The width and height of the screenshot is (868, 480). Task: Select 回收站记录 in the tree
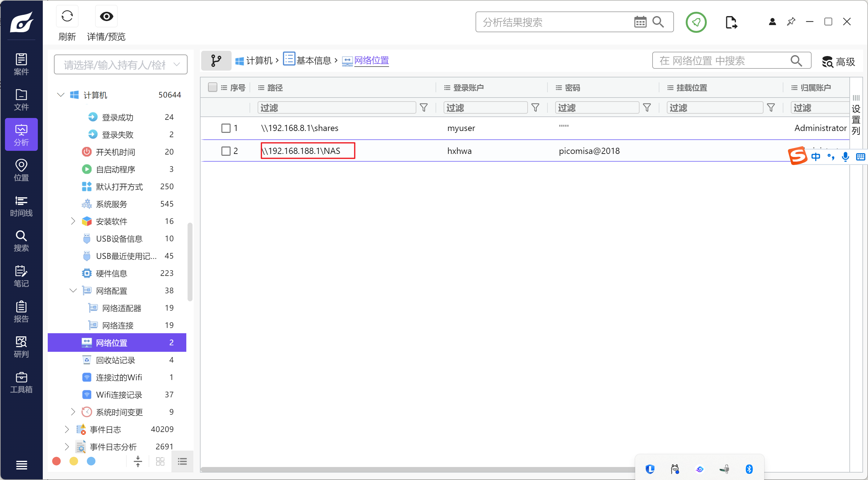click(x=115, y=360)
